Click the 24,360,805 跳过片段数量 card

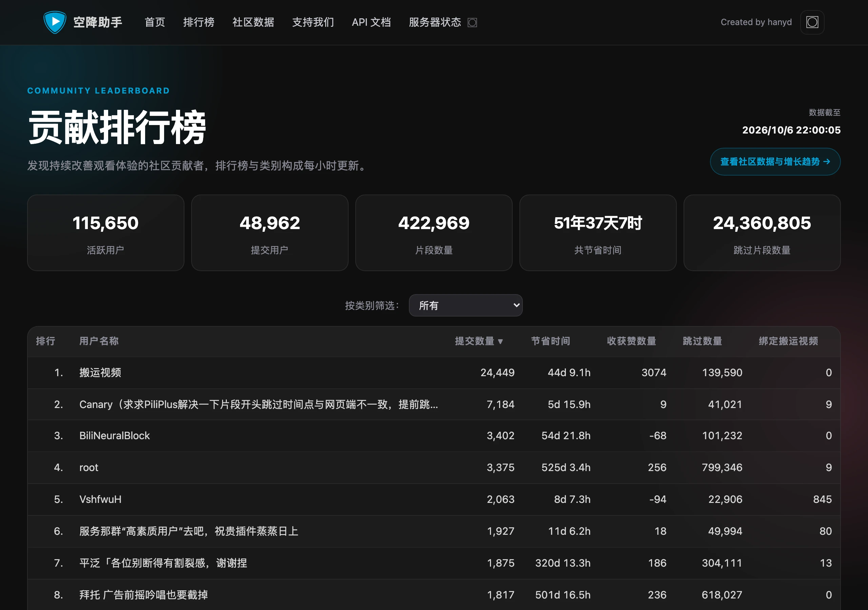762,233
